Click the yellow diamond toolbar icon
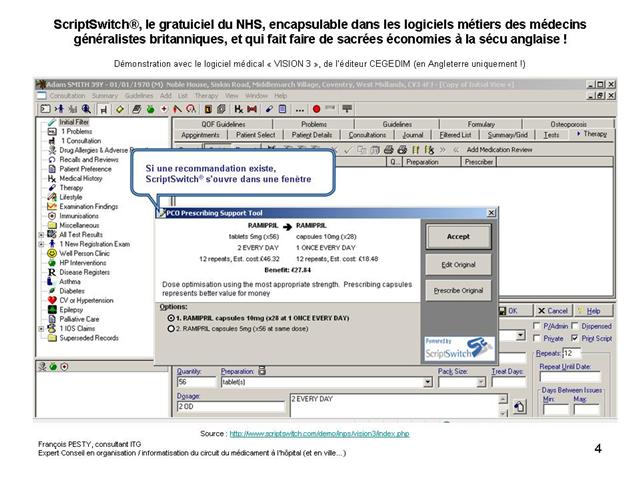The height and width of the screenshot is (480, 640). click(x=120, y=109)
